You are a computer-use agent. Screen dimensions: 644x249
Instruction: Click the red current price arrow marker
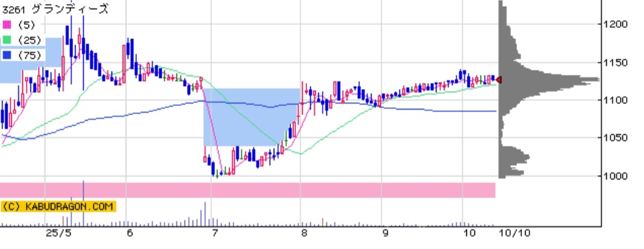498,80
